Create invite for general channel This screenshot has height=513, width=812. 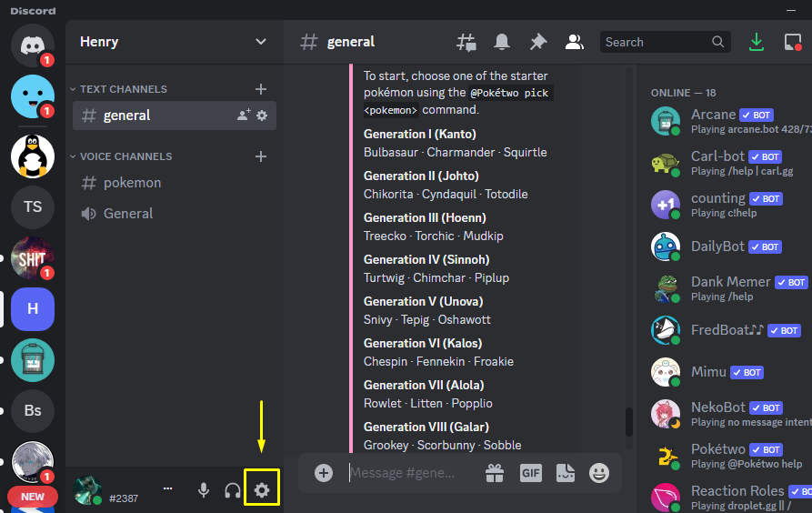pyautogui.click(x=244, y=115)
